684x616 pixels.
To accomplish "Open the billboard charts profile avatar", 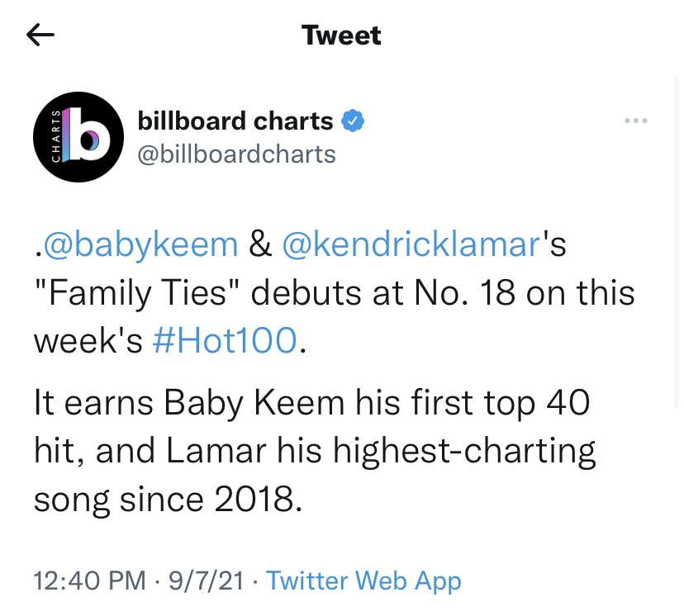I will [78, 137].
